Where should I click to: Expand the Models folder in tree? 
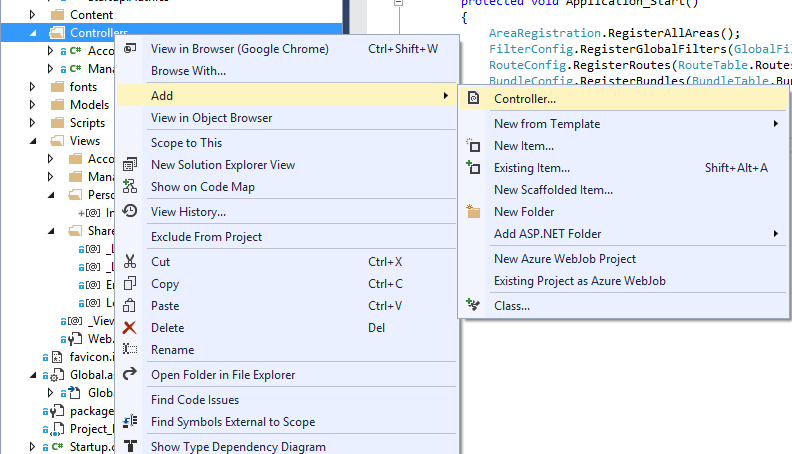point(33,105)
